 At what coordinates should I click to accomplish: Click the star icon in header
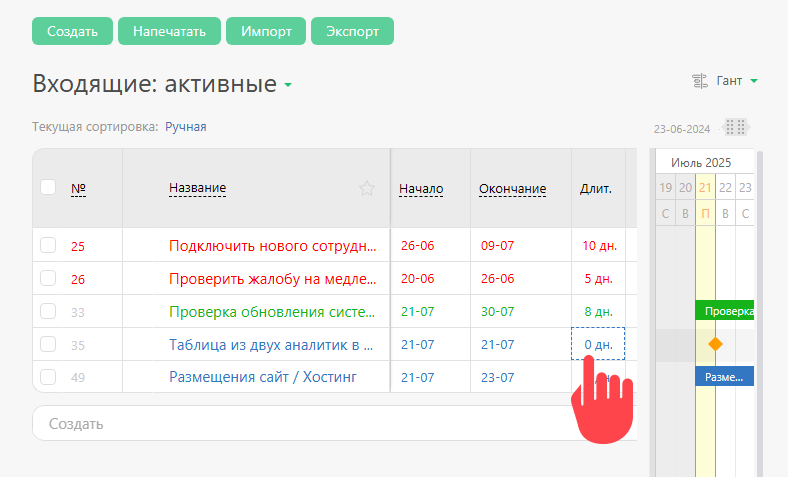click(367, 188)
